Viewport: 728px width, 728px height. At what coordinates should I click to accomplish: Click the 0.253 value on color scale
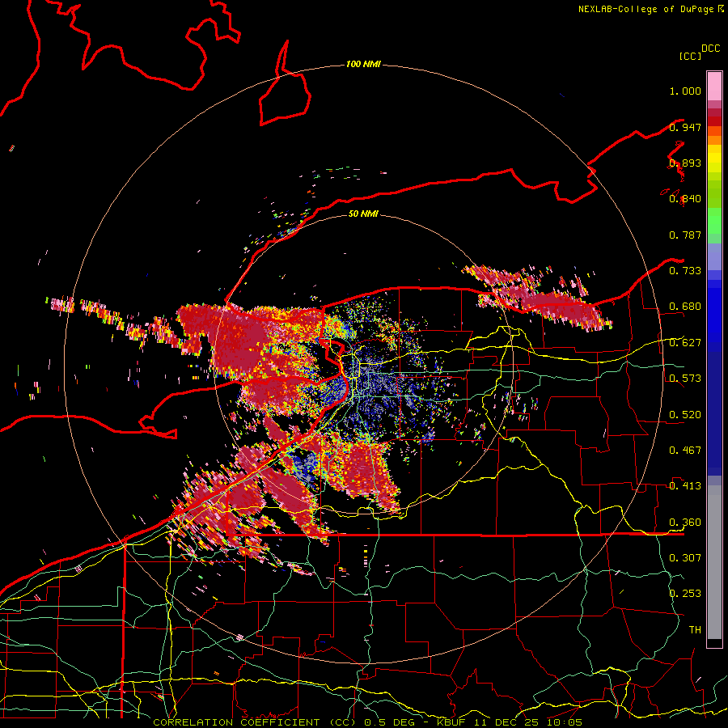coord(685,594)
